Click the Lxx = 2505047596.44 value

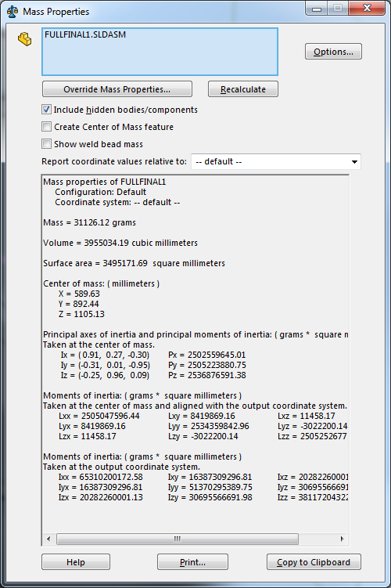tap(99, 416)
